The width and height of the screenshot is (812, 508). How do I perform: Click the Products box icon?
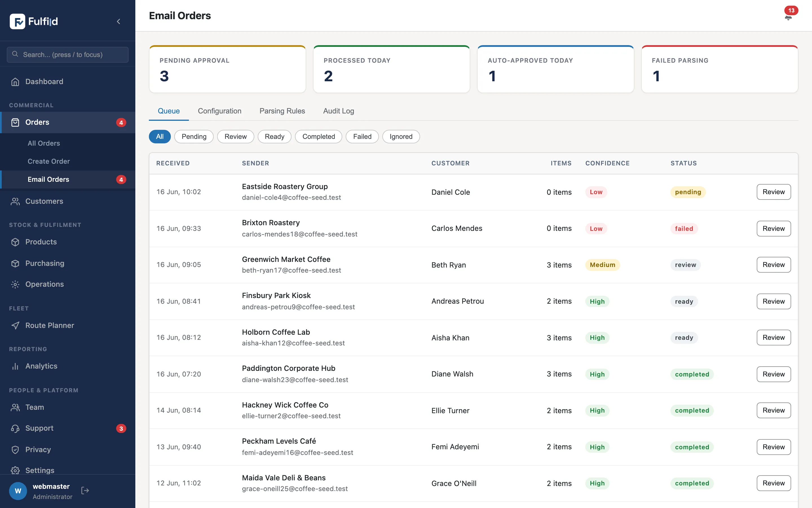15,242
